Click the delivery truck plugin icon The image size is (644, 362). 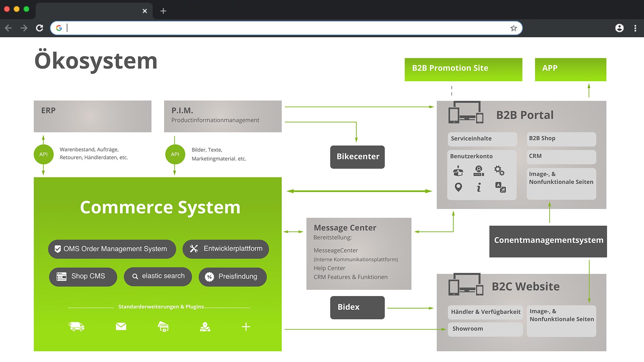[76, 326]
